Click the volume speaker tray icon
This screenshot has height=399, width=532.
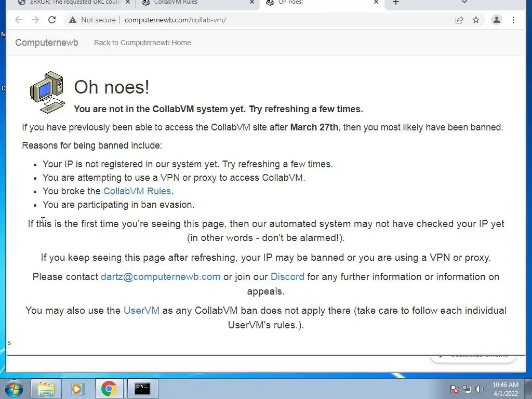click(x=480, y=389)
